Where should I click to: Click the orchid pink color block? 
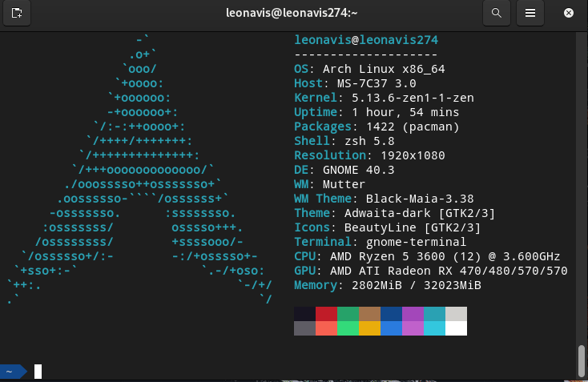point(413,328)
